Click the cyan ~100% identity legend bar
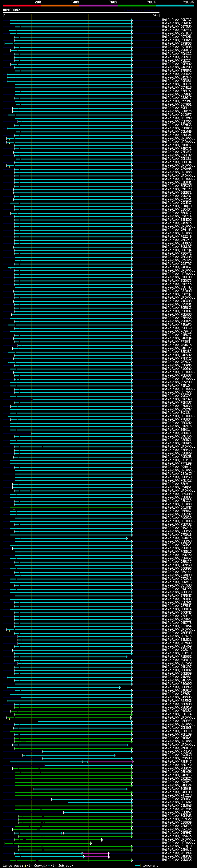 [x=175, y=6]
